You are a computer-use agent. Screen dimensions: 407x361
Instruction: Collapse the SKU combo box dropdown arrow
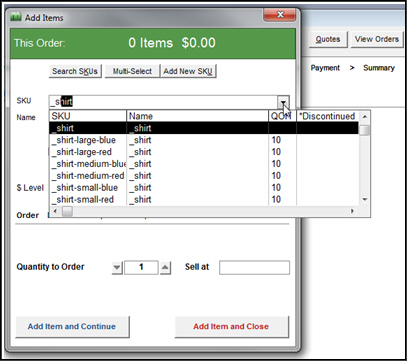coord(284,102)
